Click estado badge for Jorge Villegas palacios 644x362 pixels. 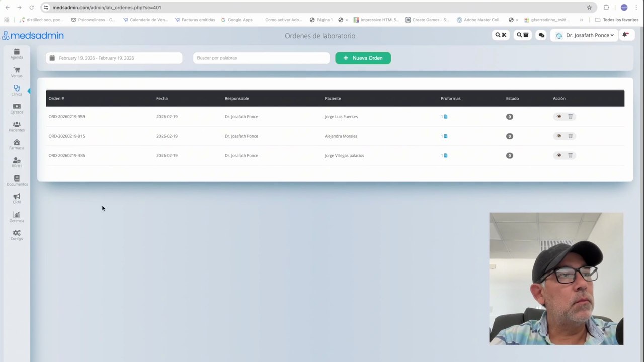pos(509,156)
